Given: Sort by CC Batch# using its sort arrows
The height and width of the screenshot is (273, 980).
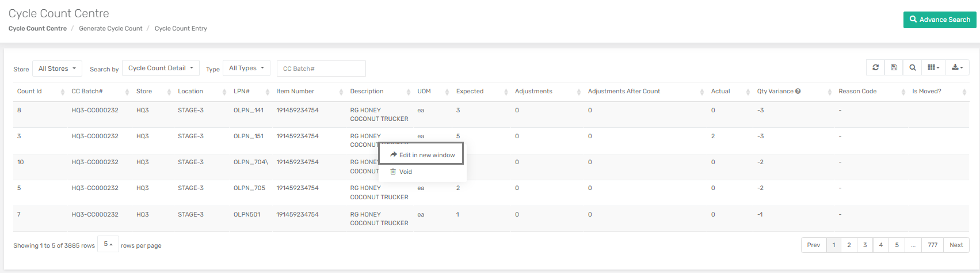Looking at the screenshot, I should [127, 92].
